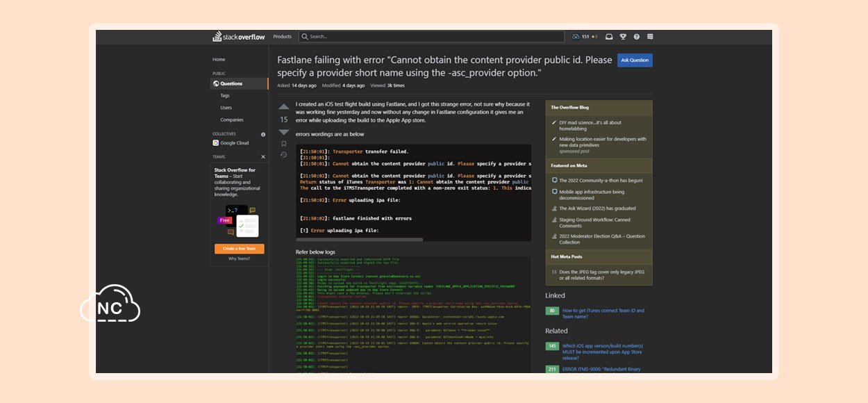Click the 211 score badge in Related

tap(552, 369)
